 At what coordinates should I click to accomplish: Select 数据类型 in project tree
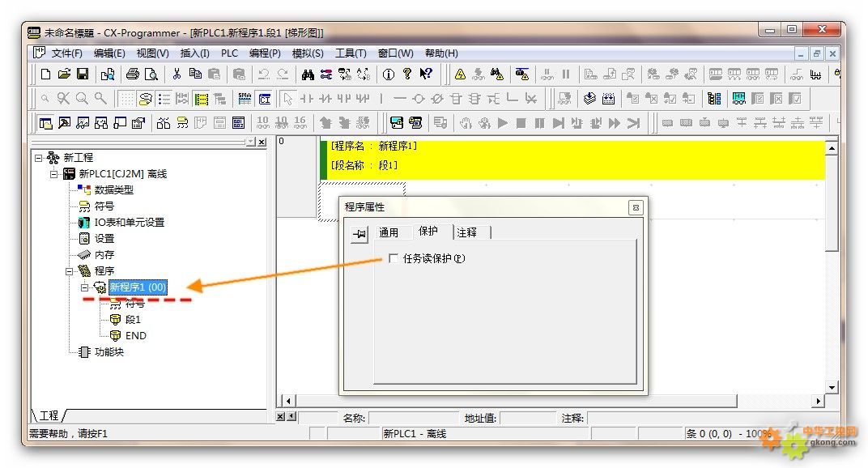(113, 190)
